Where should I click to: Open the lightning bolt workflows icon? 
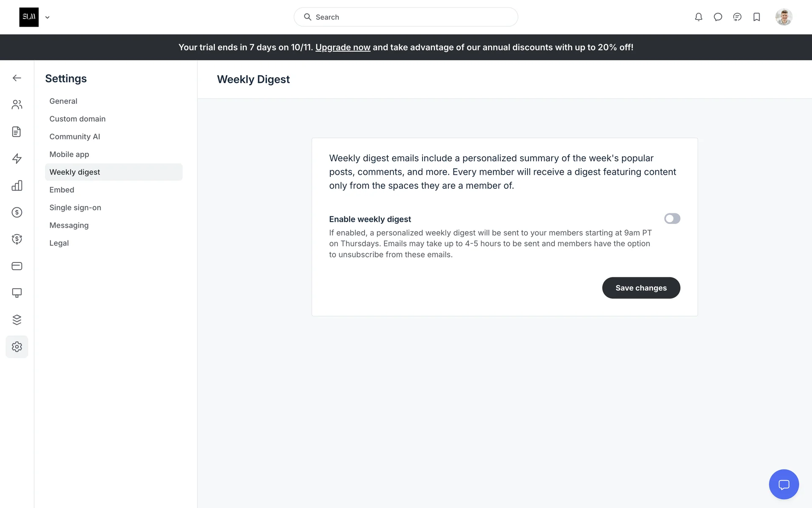pos(17,158)
